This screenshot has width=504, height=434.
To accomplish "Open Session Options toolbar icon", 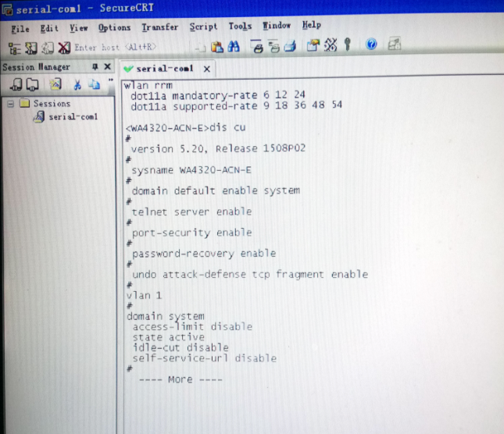I will coord(313,45).
